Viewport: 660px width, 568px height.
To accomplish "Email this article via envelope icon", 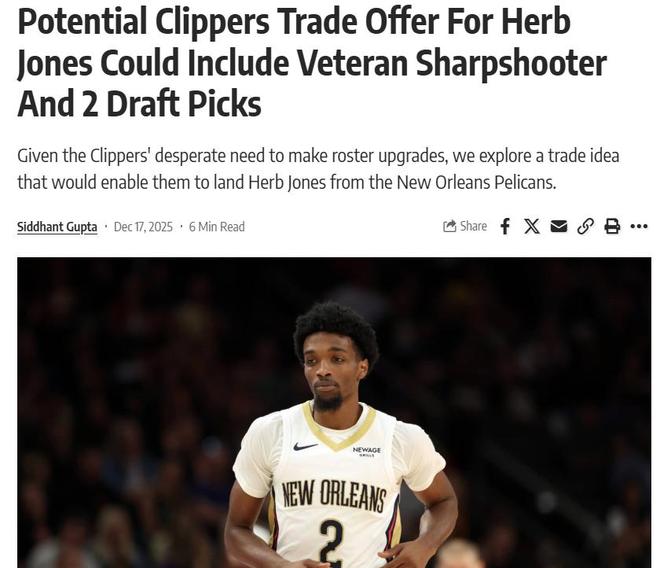I will (559, 227).
